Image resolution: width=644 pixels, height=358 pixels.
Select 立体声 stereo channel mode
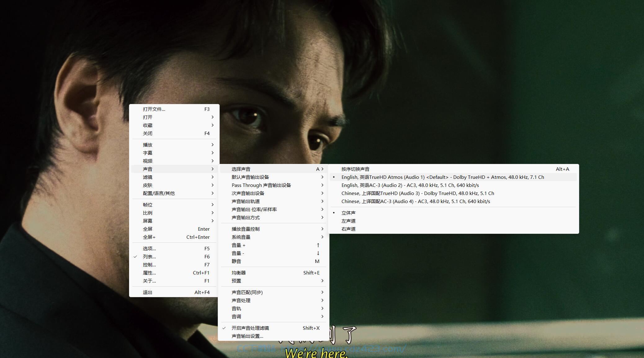point(454,213)
